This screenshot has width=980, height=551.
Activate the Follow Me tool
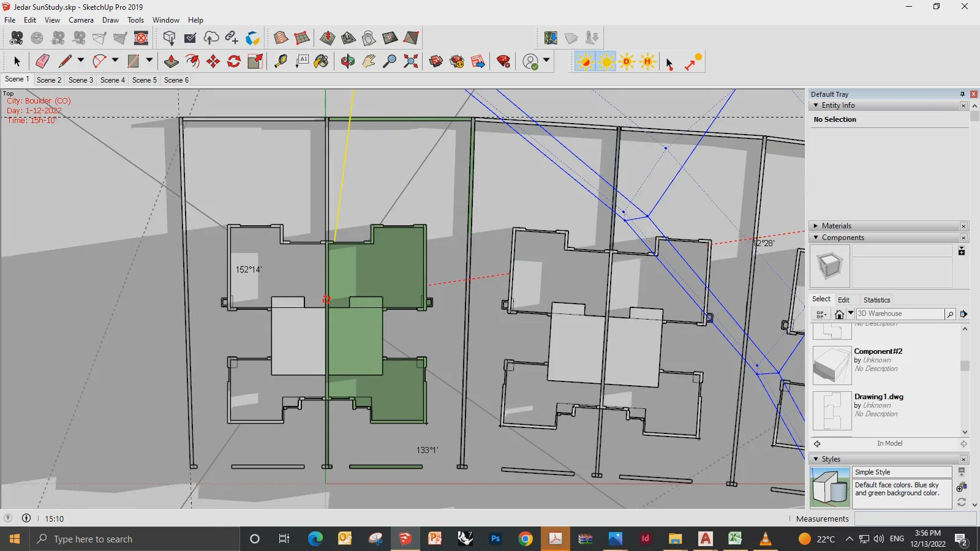pos(192,61)
